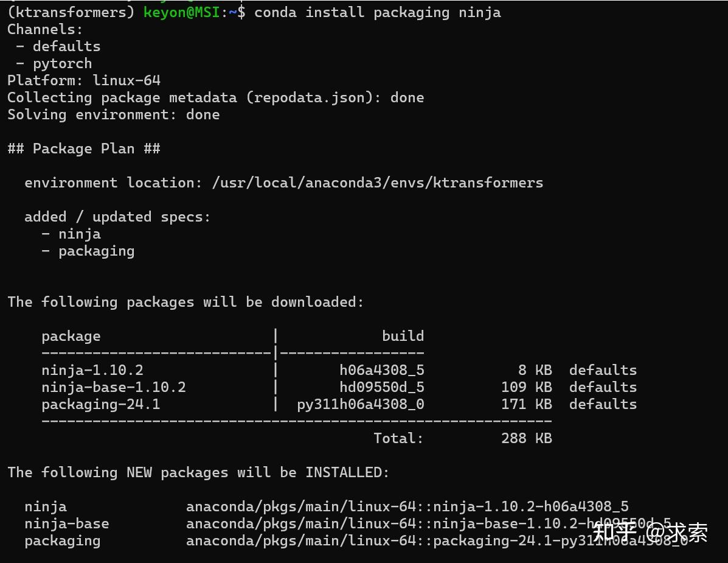Image resolution: width=728 pixels, height=563 pixels.
Task: Click the packaging-24.1 package row
Action: (339, 404)
